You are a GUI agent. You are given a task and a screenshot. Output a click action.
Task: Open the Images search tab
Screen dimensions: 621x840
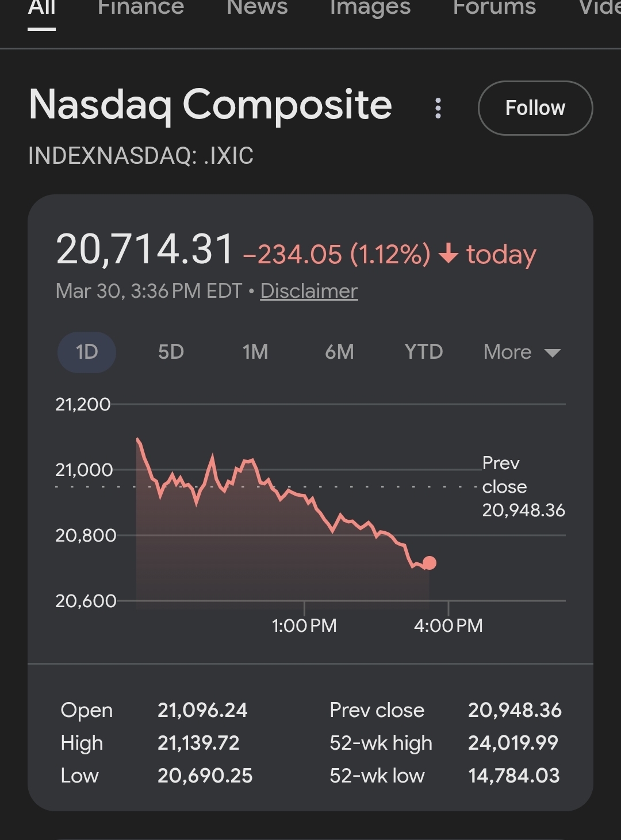[370, 8]
